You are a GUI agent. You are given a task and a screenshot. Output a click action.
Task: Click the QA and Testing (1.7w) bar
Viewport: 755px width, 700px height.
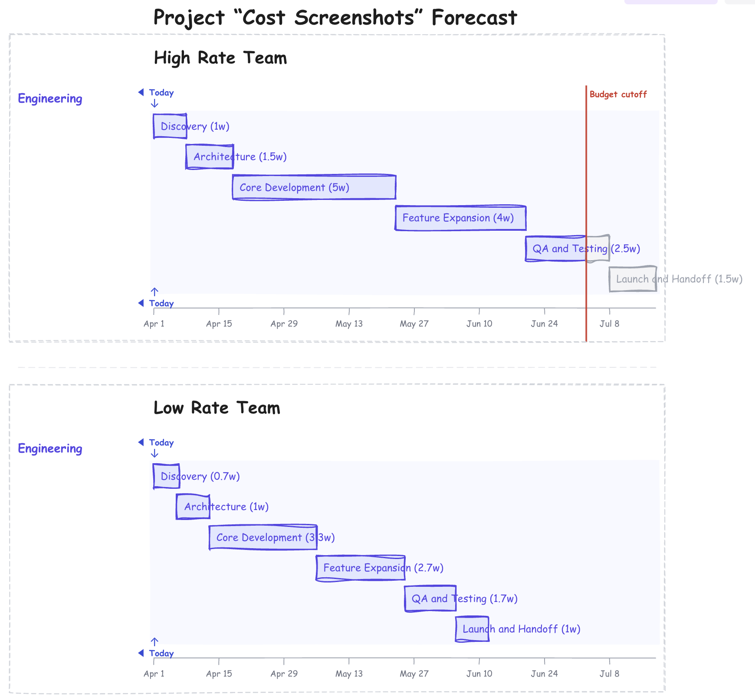click(430, 599)
